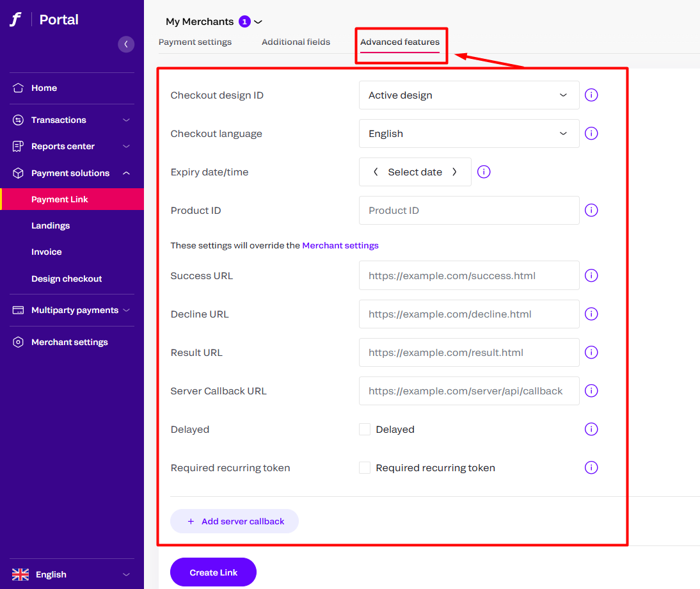The height and width of the screenshot is (589, 700).
Task: Open the Payment settings tab
Action: tap(195, 42)
